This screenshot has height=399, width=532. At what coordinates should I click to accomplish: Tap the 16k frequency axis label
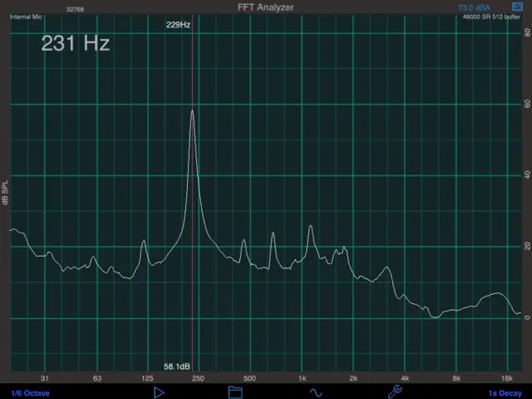(506, 378)
